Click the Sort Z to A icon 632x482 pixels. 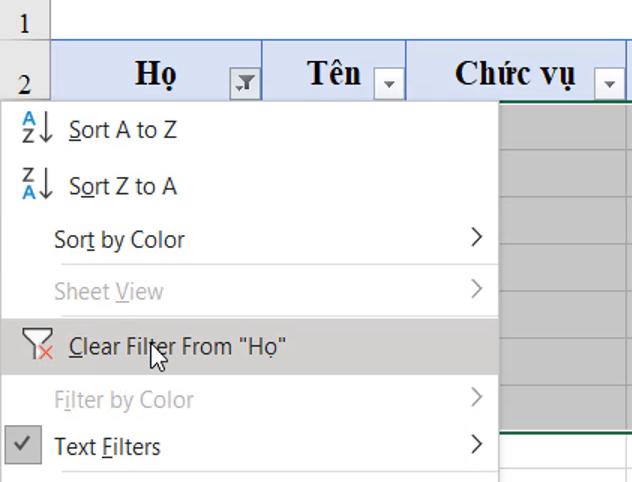click(37, 185)
